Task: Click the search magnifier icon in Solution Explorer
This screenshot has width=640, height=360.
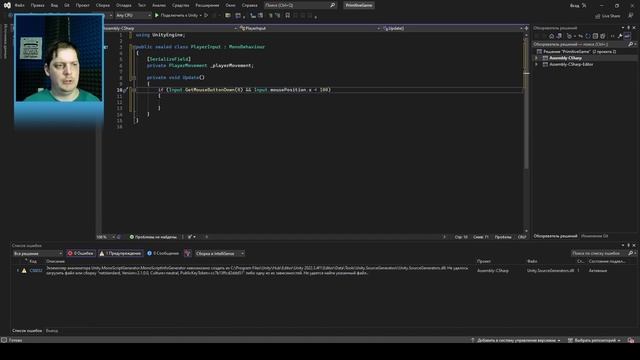Action: (x=630, y=44)
